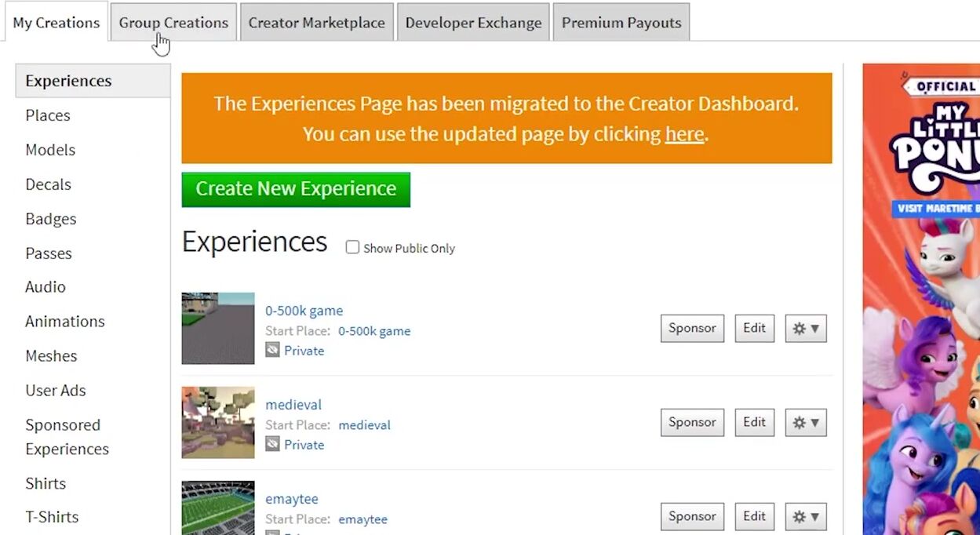Open gear options for emaytee experience
This screenshot has height=535, width=980.
click(x=806, y=517)
